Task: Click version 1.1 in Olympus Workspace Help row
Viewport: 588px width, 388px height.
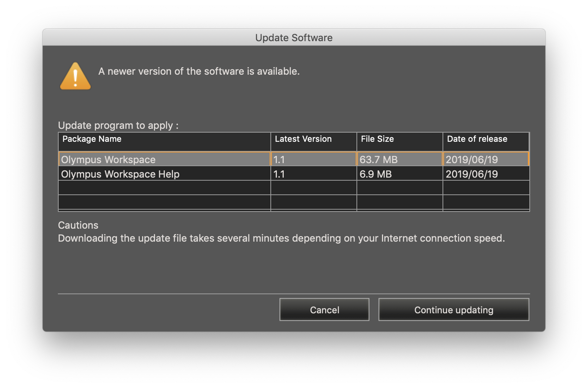Action: [x=314, y=174]
